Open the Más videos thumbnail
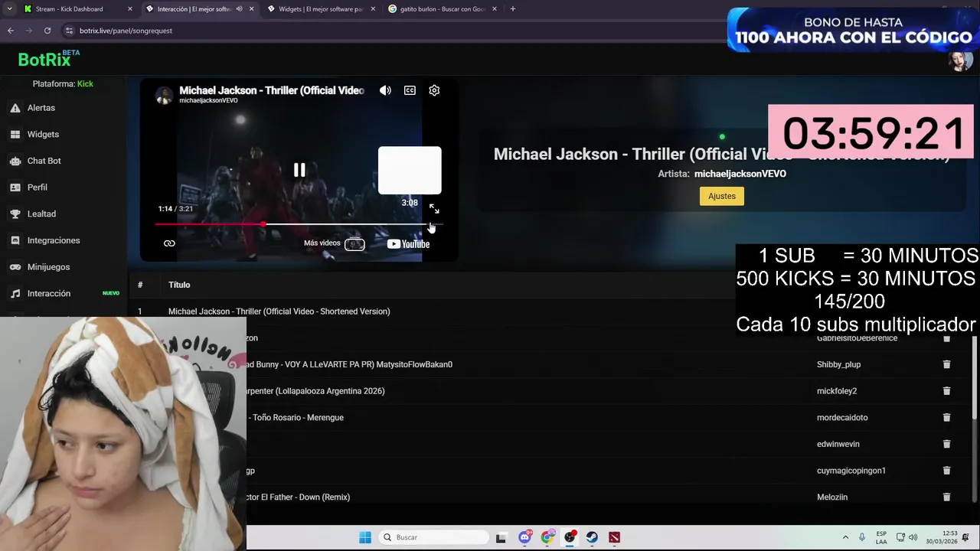The height and width of the screenshot is (551, 980). pyautogui.click(x=354, y=244)
